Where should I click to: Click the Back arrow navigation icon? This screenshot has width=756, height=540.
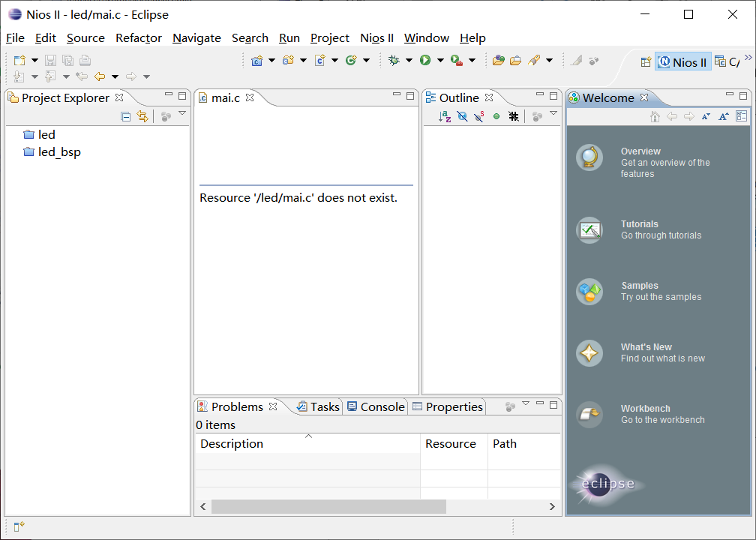coord(99,76)
